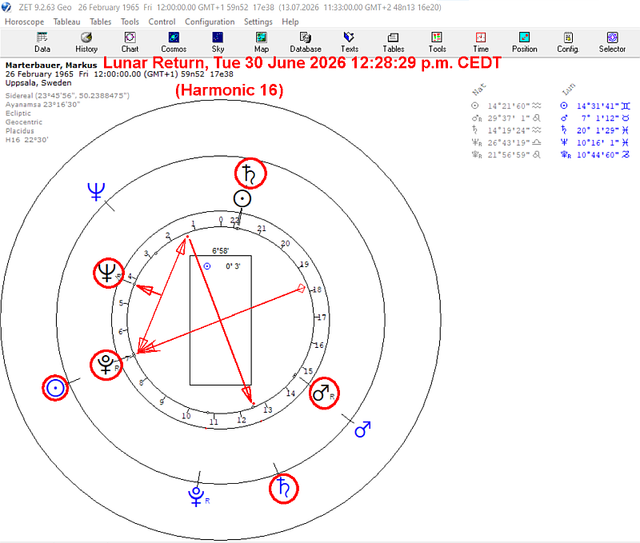Image resolution: width=640 pixels, height=543 pixels.
Task: Select the blue lunar Neptune glyph
Action: click(x=96, y=191)
